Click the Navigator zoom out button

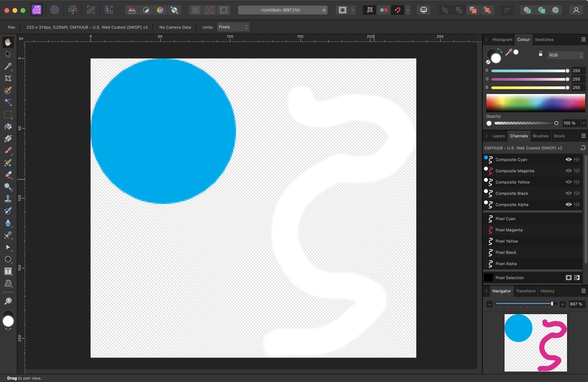tap(489, 304)
